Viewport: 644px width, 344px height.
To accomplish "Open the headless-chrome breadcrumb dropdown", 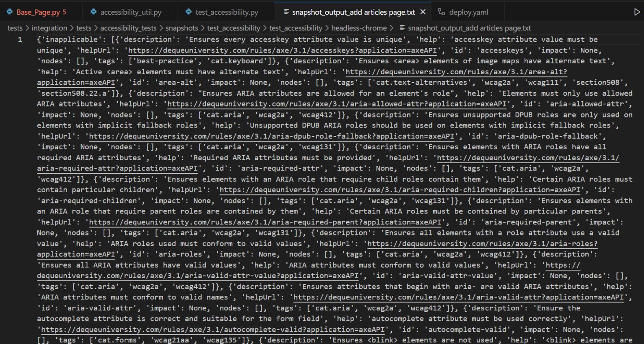I will pos(359,28).
